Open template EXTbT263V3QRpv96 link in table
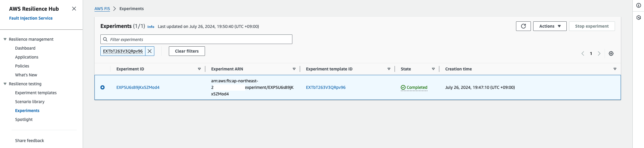This screenshot has height=148, width=644. (x=326, y=87)
